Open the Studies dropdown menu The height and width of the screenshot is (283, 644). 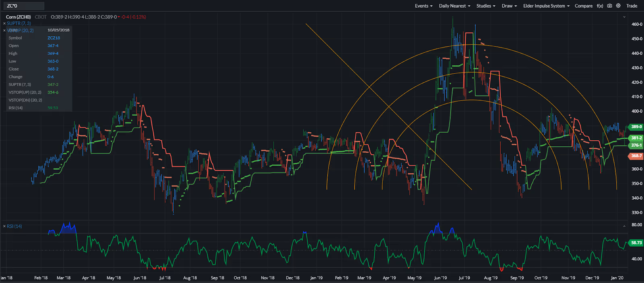click(486, 6)
